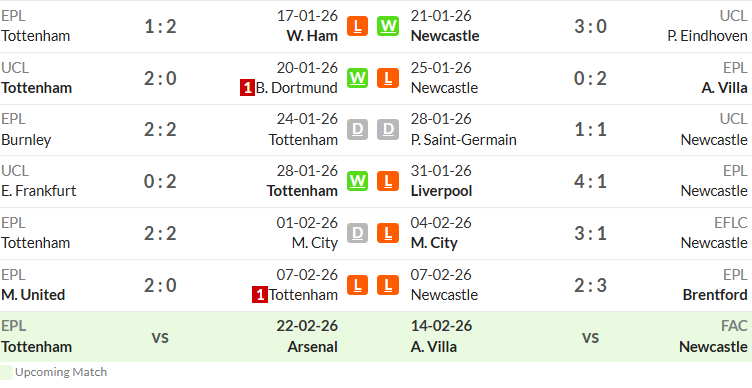Open the 4 : 1 Liverpool vs Newcastle score

pos(590,182)
